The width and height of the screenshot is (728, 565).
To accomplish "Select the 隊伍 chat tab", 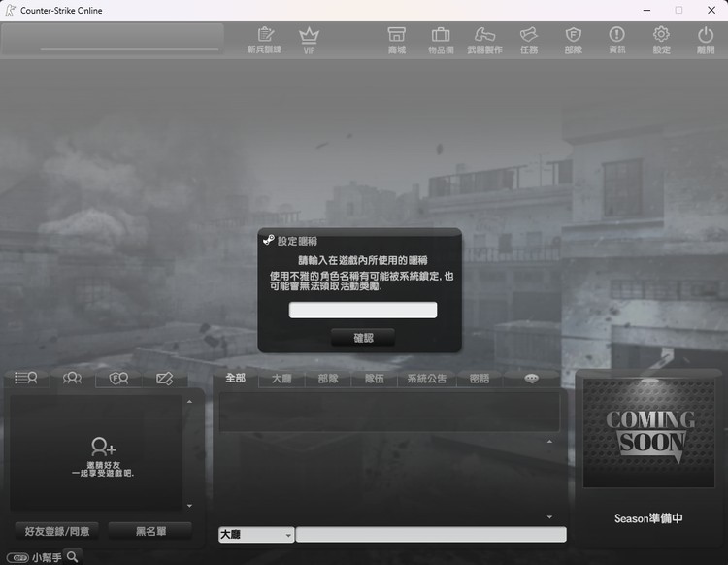I will (x=374, y=379).
